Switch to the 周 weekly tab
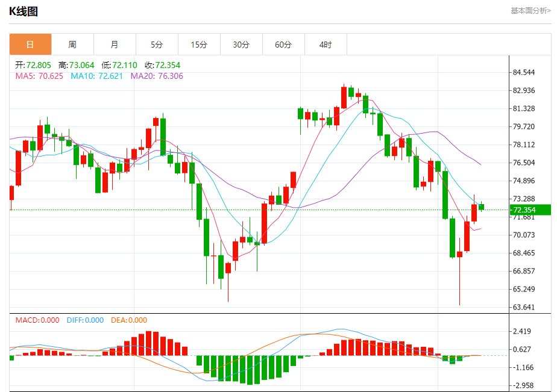 [x=72, y=45]
